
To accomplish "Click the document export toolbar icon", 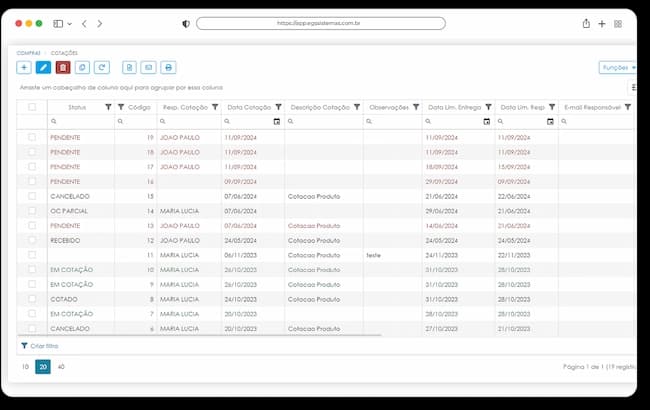I will pos(130,67).
